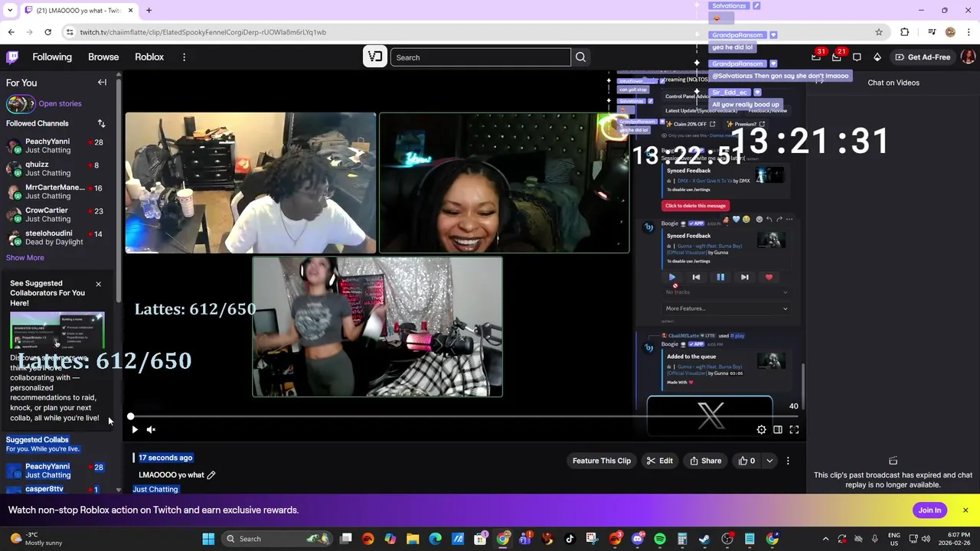
Task: Toggle theatre mode on the player
Action: [778, 430]
